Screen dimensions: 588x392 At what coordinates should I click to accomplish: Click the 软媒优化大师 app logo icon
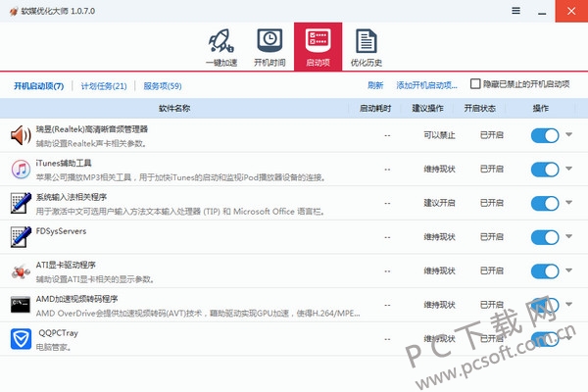coord(14,11)
